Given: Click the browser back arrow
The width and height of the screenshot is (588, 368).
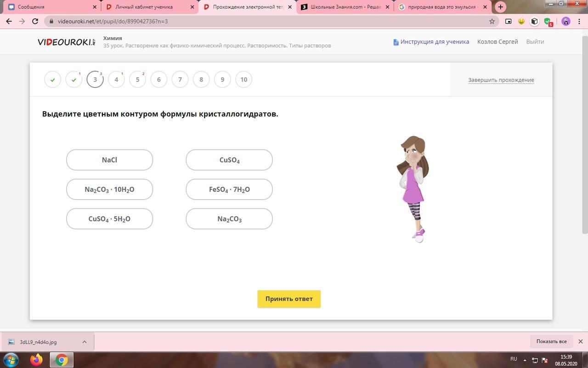Looking at the screenshot, I should (9, 21).
